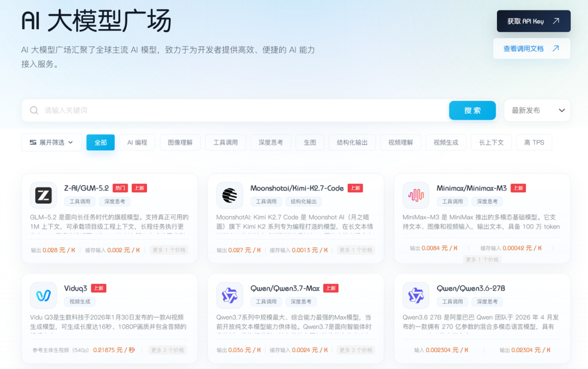The width and height of the screenshot is (588, 369).
Task: Open the Qwen/Qwen3.7-Max model title
Action: (285, 288)
